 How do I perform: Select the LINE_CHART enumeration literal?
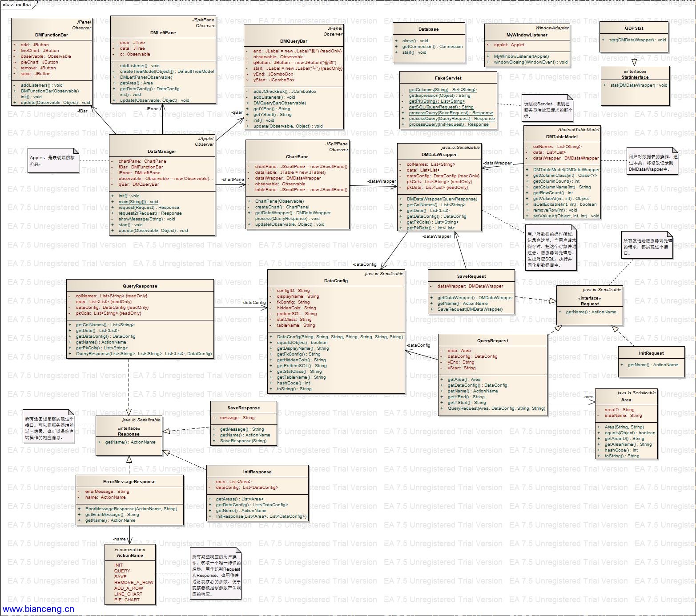128,594
